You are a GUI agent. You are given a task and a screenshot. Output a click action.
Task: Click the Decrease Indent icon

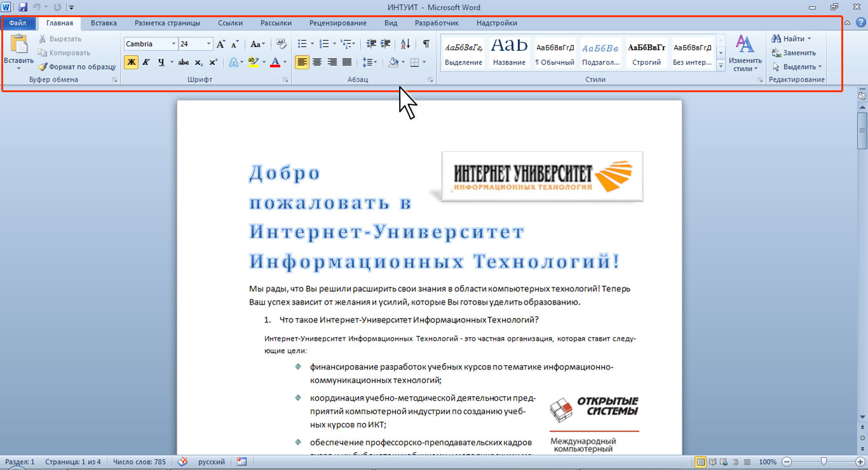(x=371, y=44)
